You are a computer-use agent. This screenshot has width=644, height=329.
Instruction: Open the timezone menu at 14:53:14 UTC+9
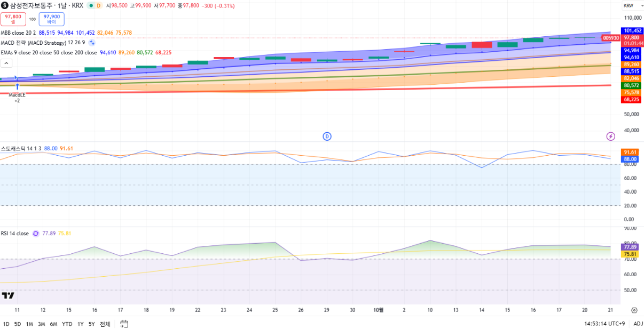[604, 324]
